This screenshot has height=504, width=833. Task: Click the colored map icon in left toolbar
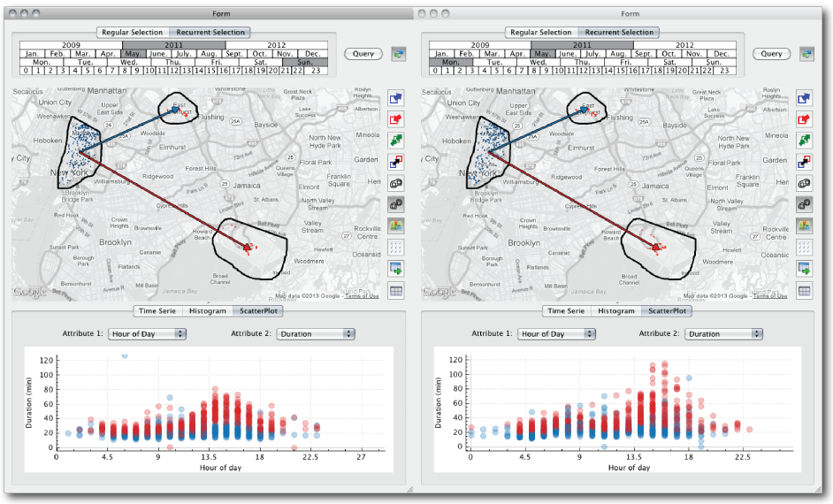click(x=395, y=226)
